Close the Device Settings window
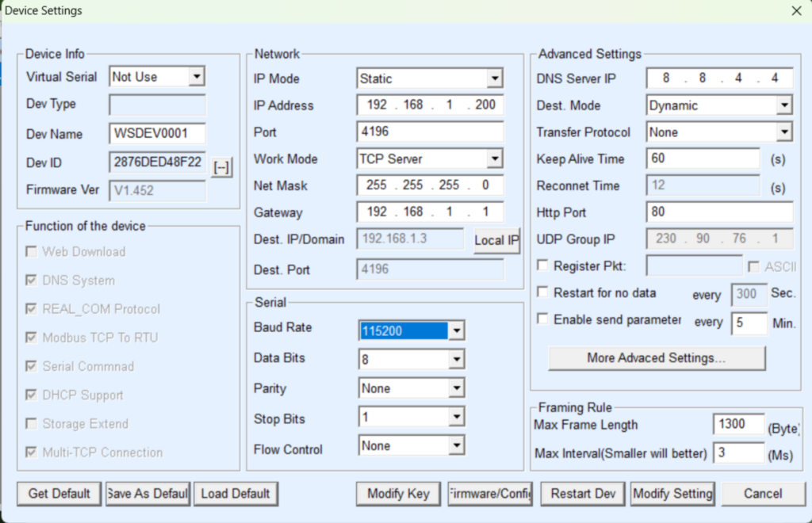The height and width of the screenshot is (523, 812). [796, 10]
